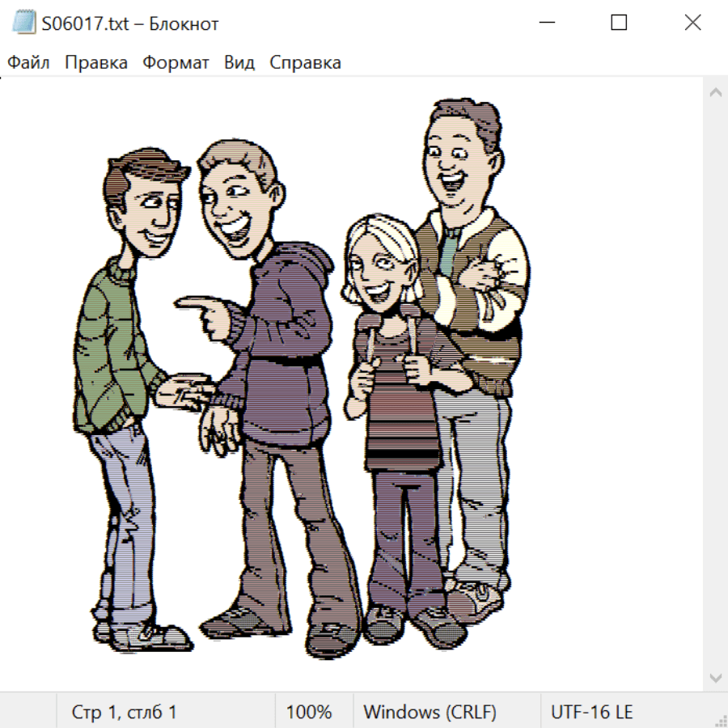Viewport: 728px width, 728px height.
Task: Click the vertical scrollbar track
Action: pyautogui.click(x=715, y=384)
